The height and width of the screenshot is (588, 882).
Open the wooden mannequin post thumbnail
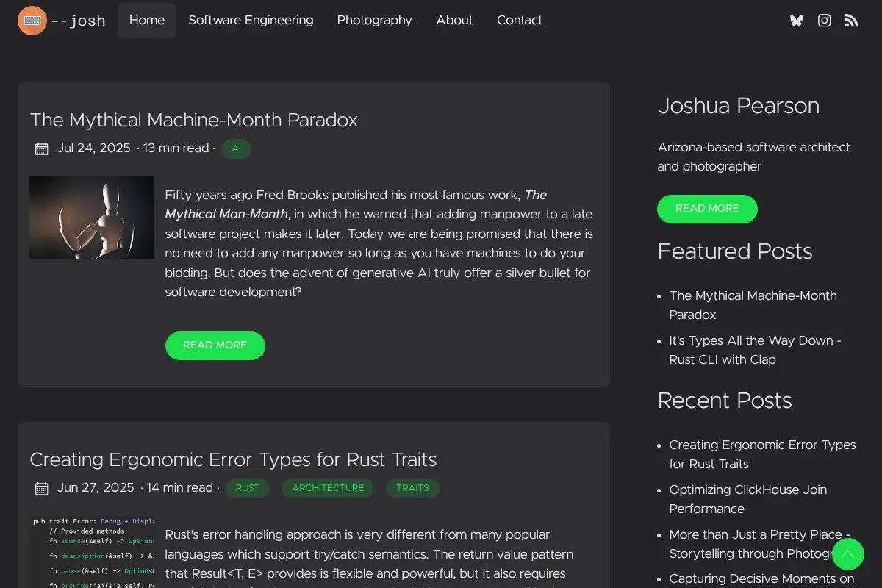point(91,218)
